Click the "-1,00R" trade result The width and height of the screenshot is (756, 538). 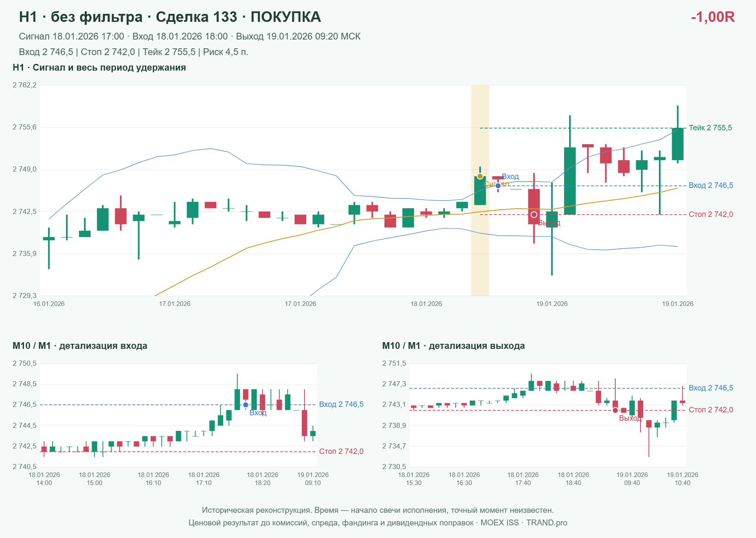coord(713,17)
